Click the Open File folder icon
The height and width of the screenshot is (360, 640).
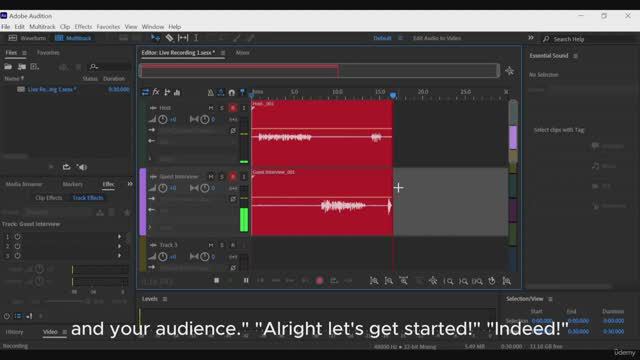pyautogui.click(x=8, y=67)
